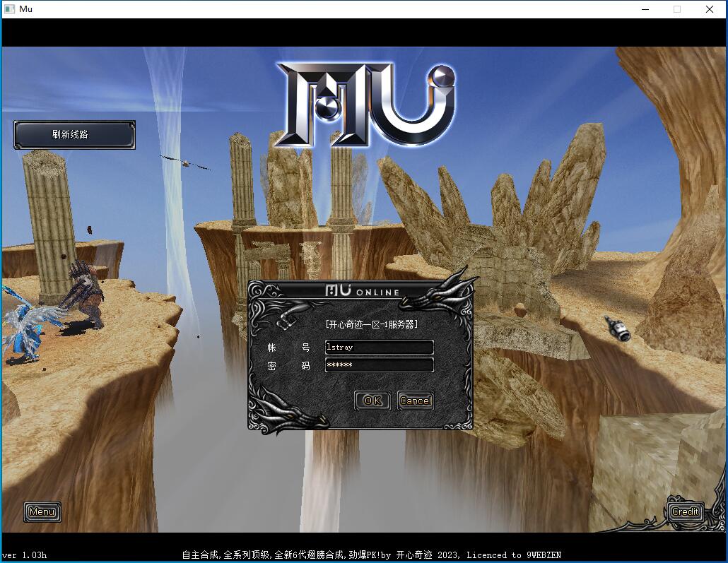Image resolution: width=728 pixels, height=563 pixels.
Task: Open the Credit screen
Action: tap(685, 511)
